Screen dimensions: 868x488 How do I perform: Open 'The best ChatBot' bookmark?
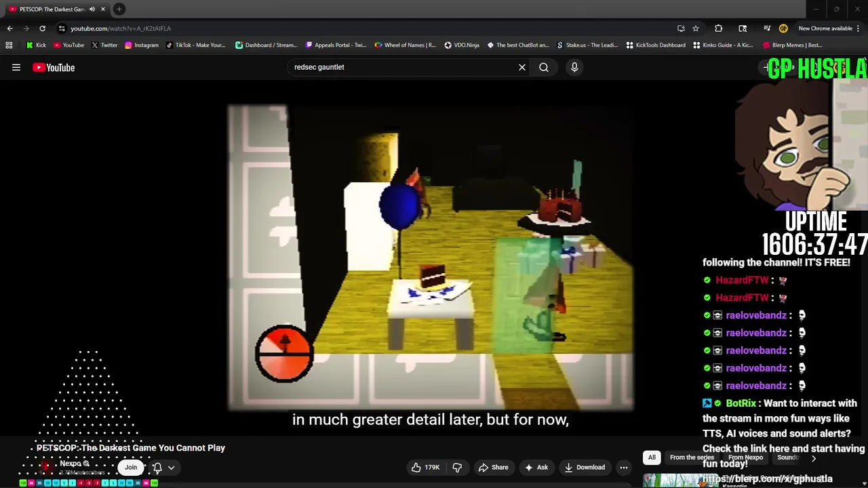pyautogui.click(x=517, y=45)
